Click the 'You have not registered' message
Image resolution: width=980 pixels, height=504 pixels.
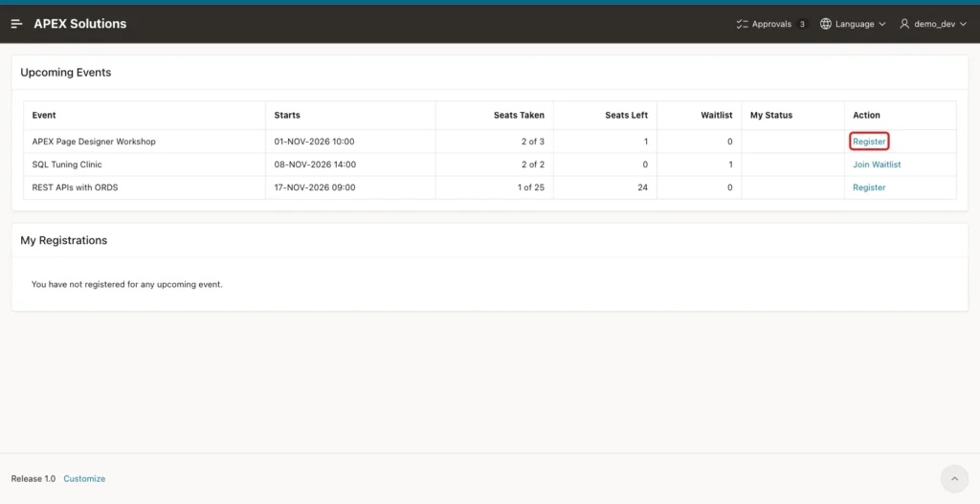(127, 284)
